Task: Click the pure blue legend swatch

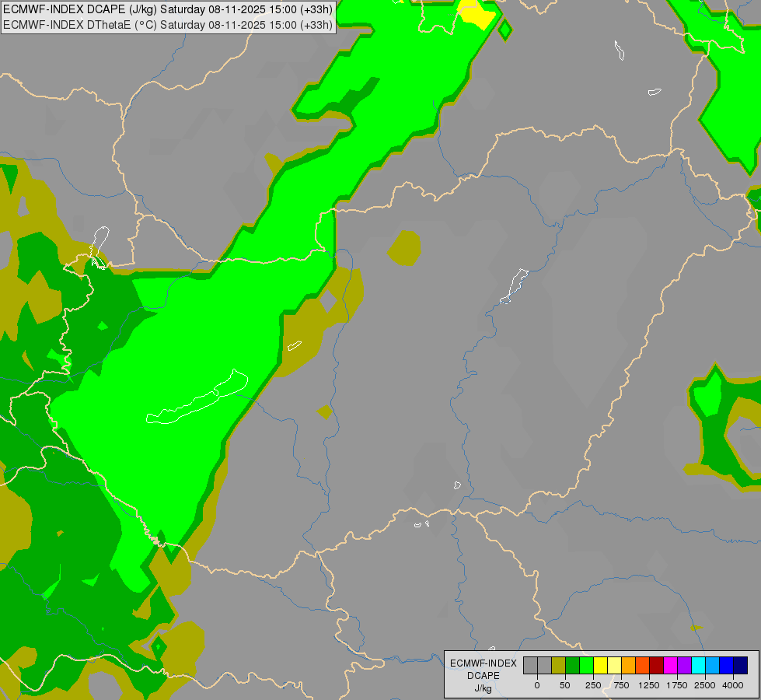Action: [x=727, y=666]
